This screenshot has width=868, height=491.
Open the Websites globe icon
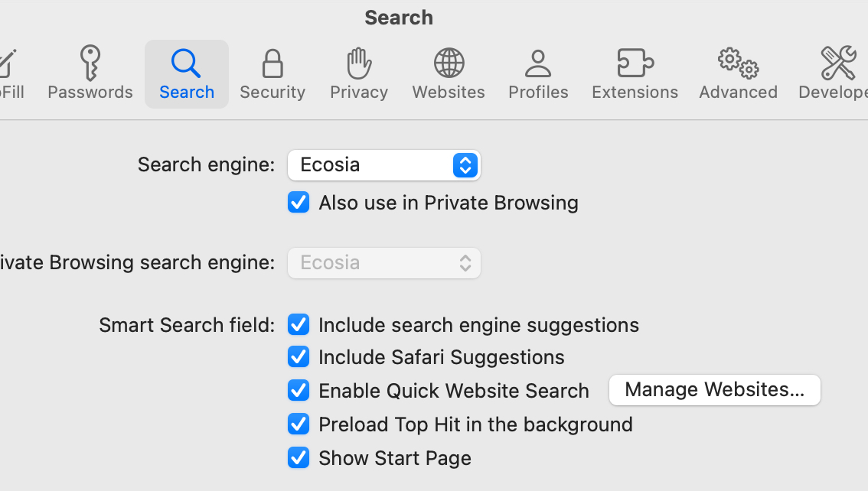coord(449,63)
